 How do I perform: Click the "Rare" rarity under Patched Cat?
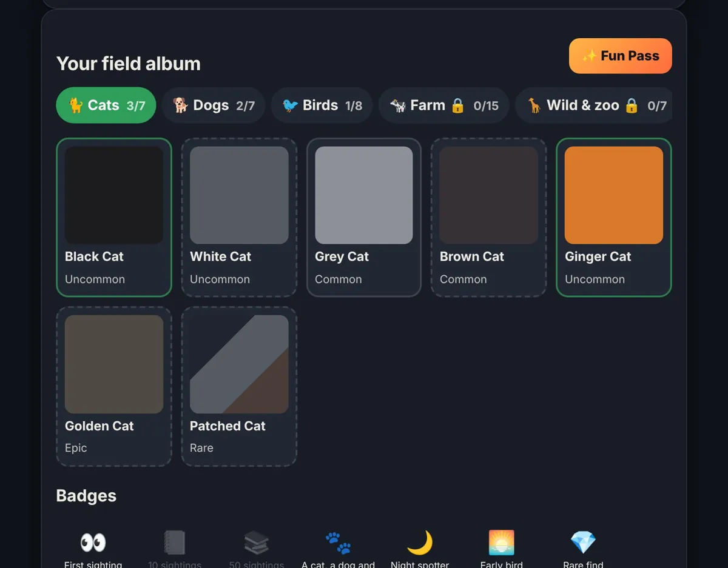[201, 448]
